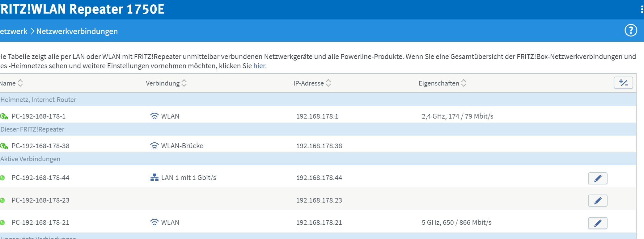Follow the "hier" link in description

click(259, 66)
